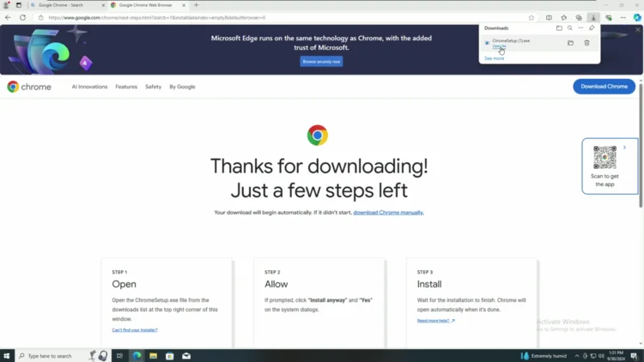Open the Collections icon
The width and height of the screenshot is (644, 362).
[579, 18]
